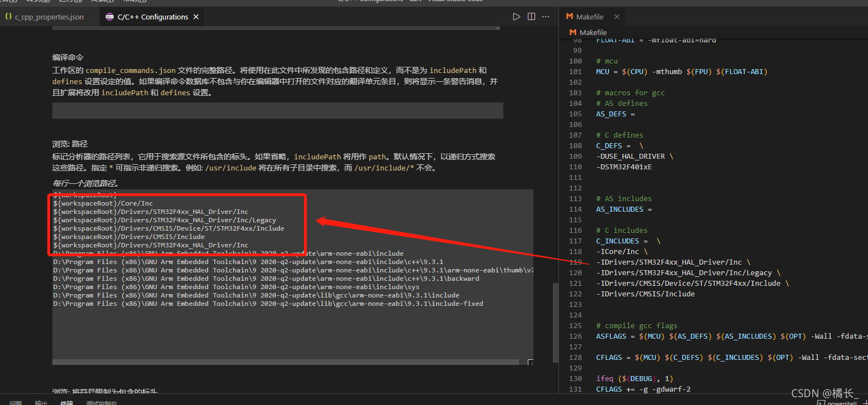Click the -DSTM32F401xE line in Makefile
The height and width of the screenshot is (405, 868).
pos(624,167)
